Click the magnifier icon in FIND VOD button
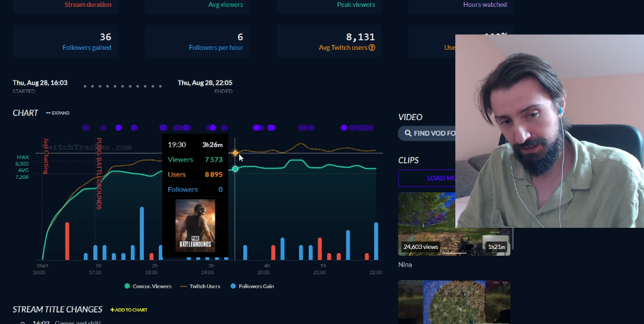 pos(408,133)
